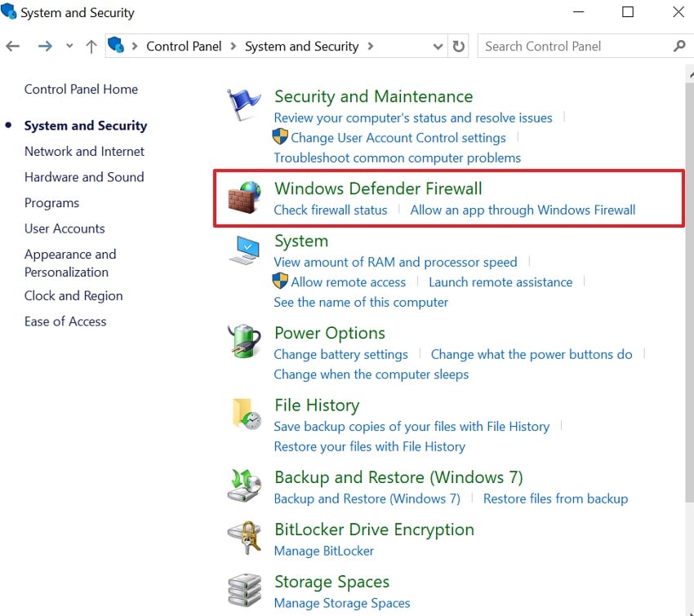The image size is (694, 616).
Task: Click the refresh button in the address bar
Action: 457,47
